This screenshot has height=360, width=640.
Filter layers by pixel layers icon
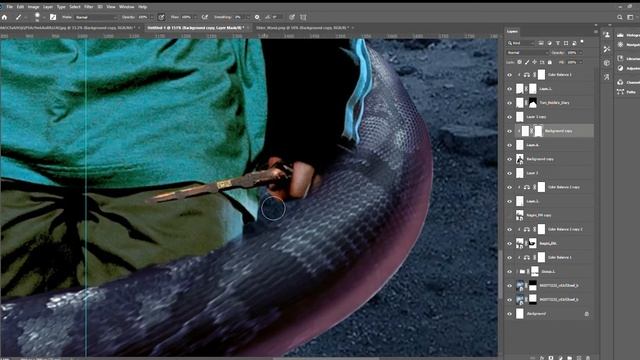coord(541,43)
